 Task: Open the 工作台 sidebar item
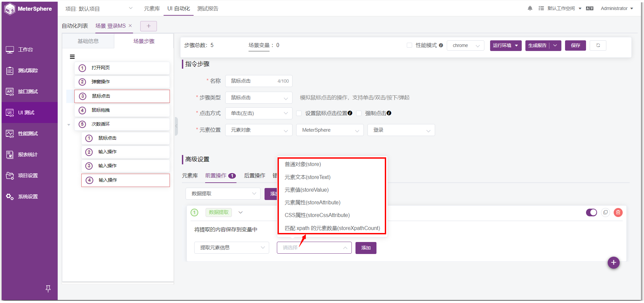pyautogui.click(x=30, y=50)
